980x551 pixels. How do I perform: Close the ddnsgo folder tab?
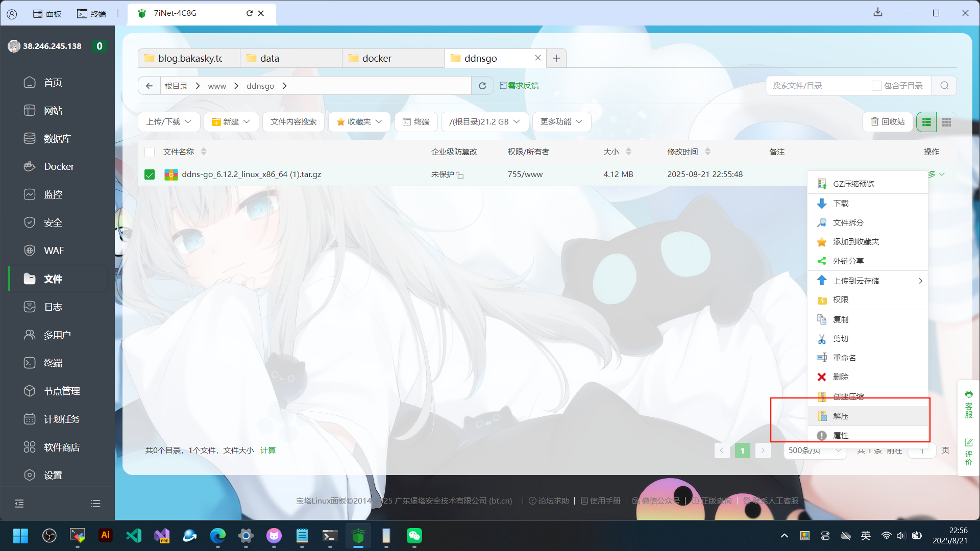click(x=537, y=58)
